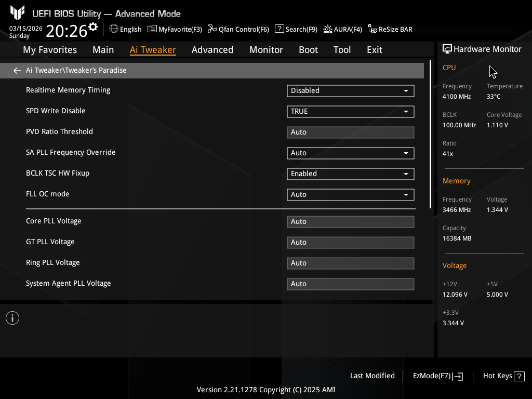
Task: Select the BCLK TSC HW Fixup label
Action: 58,174
